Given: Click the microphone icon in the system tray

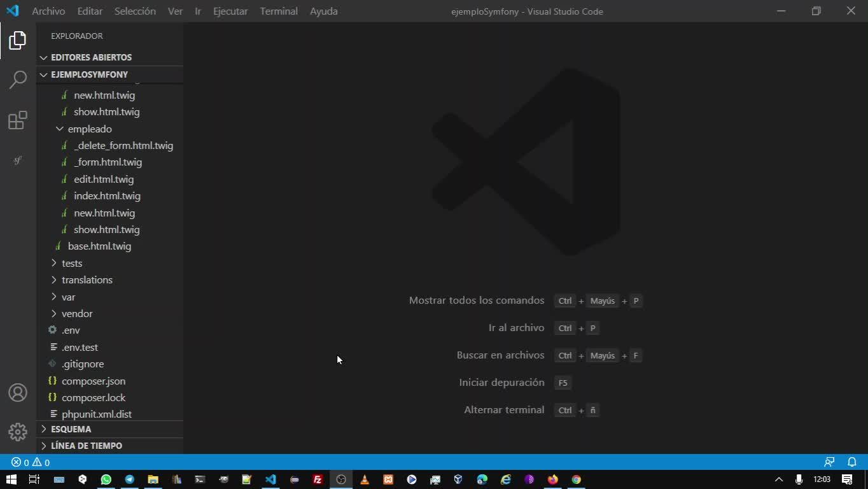Looking at the screenshot, I should coord(799,479).
